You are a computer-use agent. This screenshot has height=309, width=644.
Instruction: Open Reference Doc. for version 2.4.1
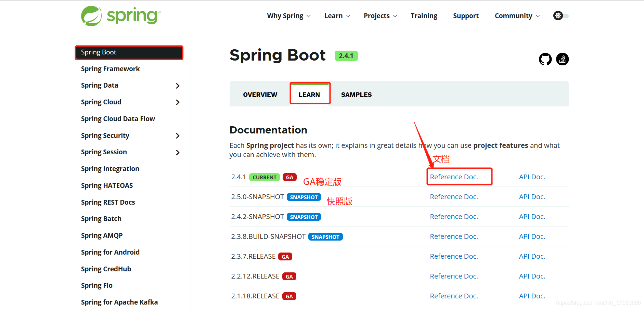[454, 177]
